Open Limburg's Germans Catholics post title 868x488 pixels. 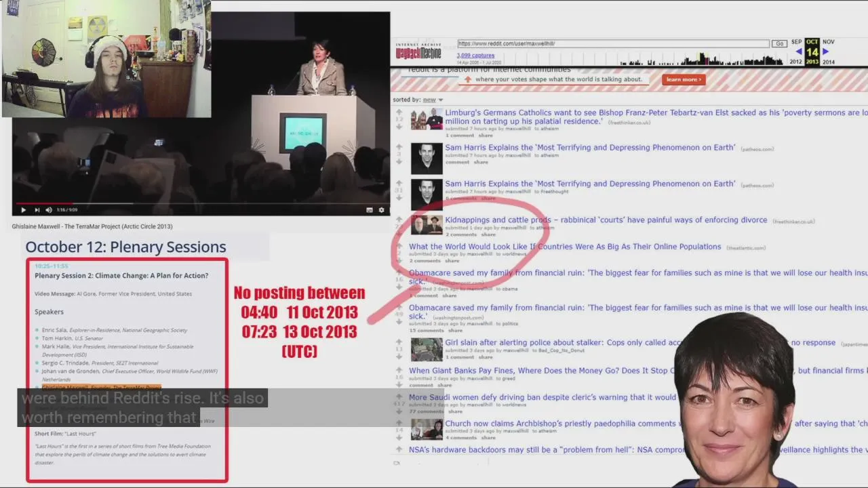pos(656,117)
